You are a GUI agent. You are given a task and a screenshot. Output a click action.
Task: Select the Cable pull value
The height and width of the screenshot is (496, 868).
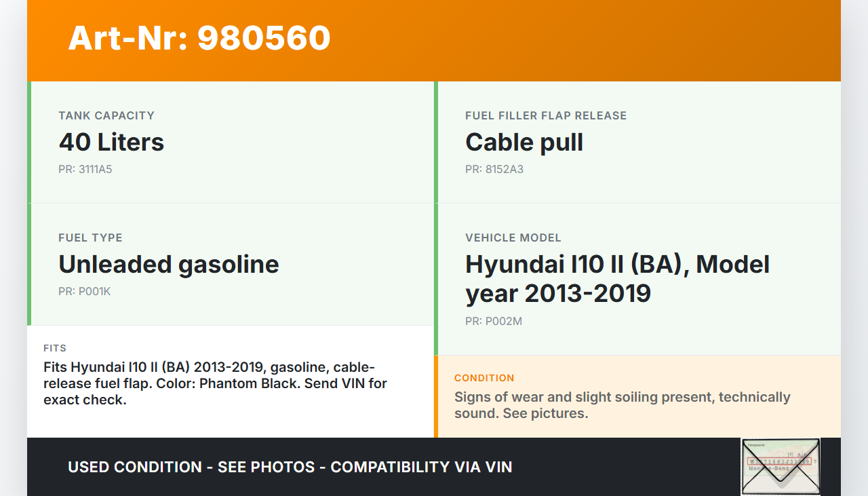(x=524, y=142)
